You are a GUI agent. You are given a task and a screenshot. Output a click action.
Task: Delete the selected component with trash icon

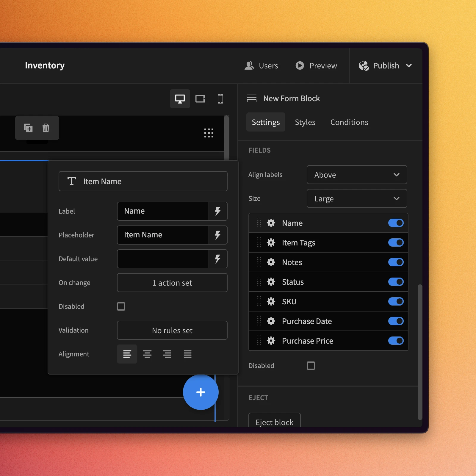coord(46,128)
